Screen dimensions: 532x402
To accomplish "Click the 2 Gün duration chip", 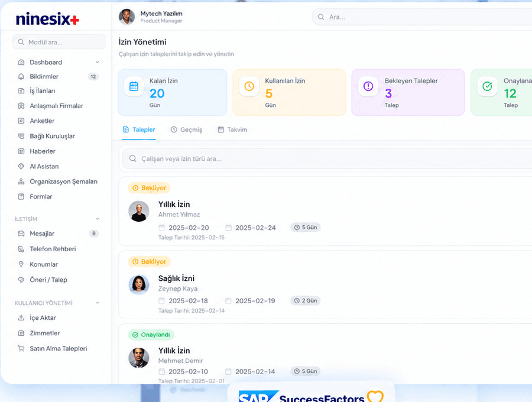I will coord(306,300).
